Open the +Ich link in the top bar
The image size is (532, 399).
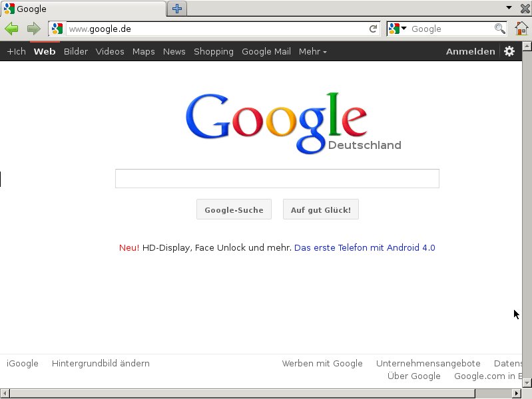tap(16, 51)
